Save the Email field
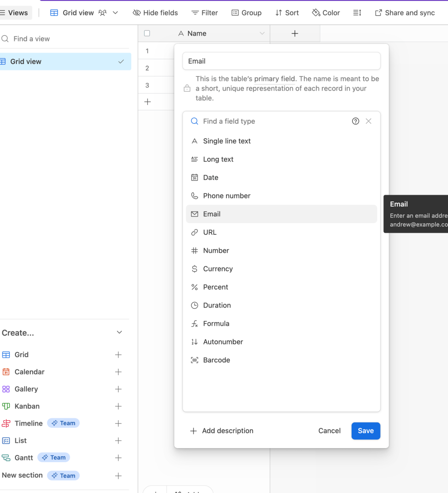Image resolution: width=448 pixels, height=493 pixels. click(365, 430)
